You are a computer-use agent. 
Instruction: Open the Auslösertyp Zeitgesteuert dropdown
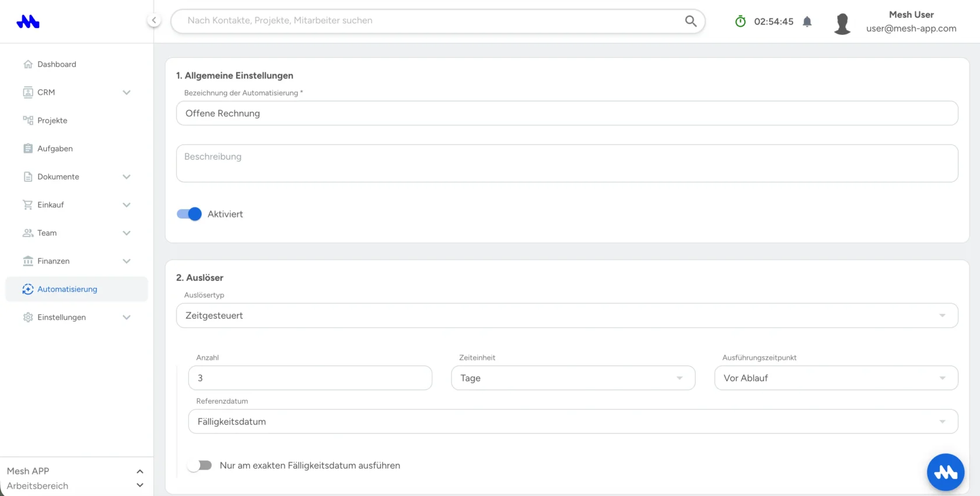[x=567, y=315]
